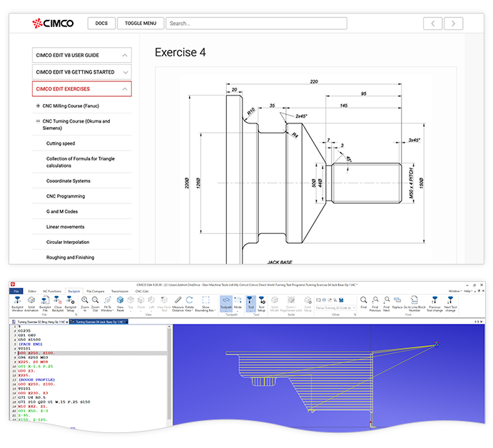Collapse the CIMCO Edit Exercises section
493x448 pixels.
pos(82,89)
